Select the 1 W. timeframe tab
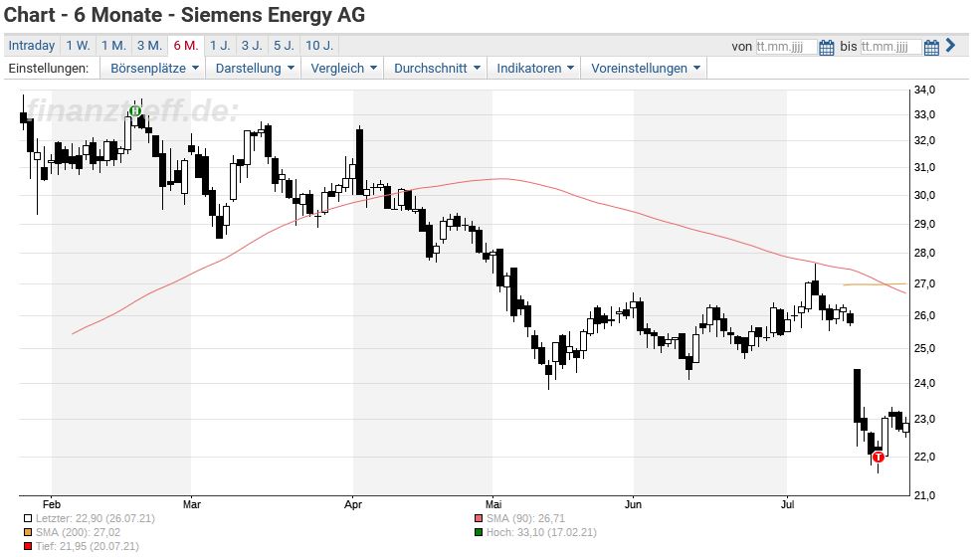This screenshot has height=557, width=980. pyautogui.click(x=79, y=46)
